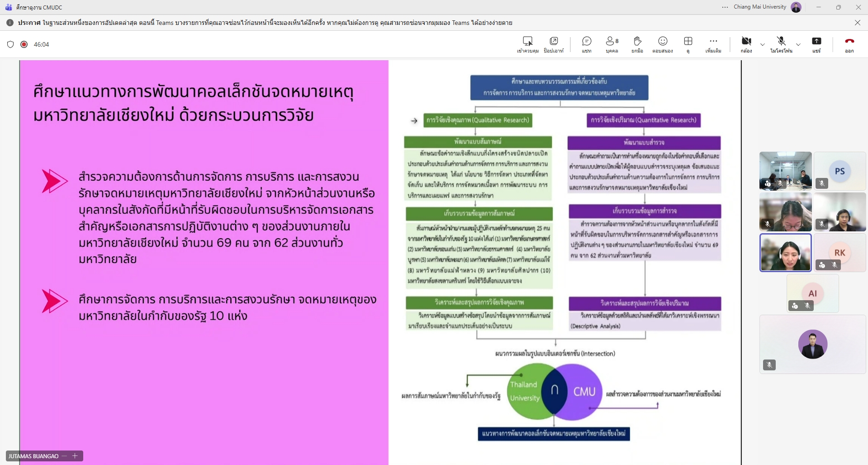868x465 pixels.
Task: Turn on the camera (กล้อง)
Action: coord(746,44)
